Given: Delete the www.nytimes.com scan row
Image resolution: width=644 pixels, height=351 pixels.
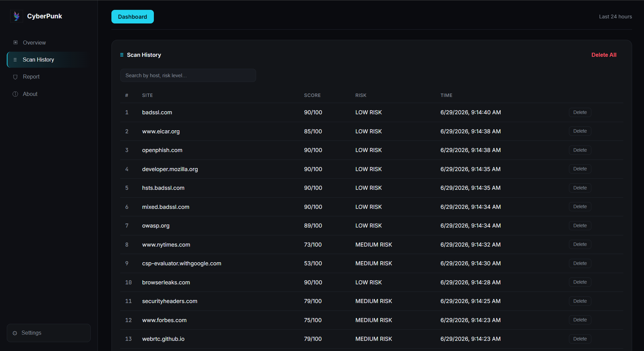Looking at the screenshot, I should 580,244.
